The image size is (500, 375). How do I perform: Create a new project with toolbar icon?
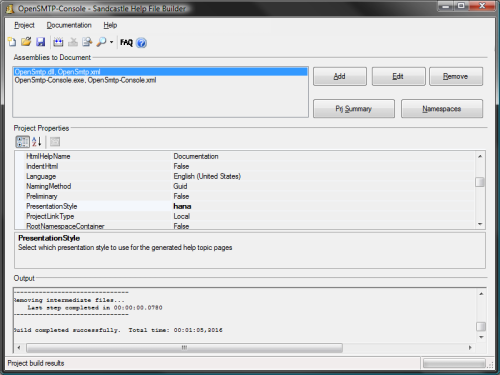(x=12, y=42)
